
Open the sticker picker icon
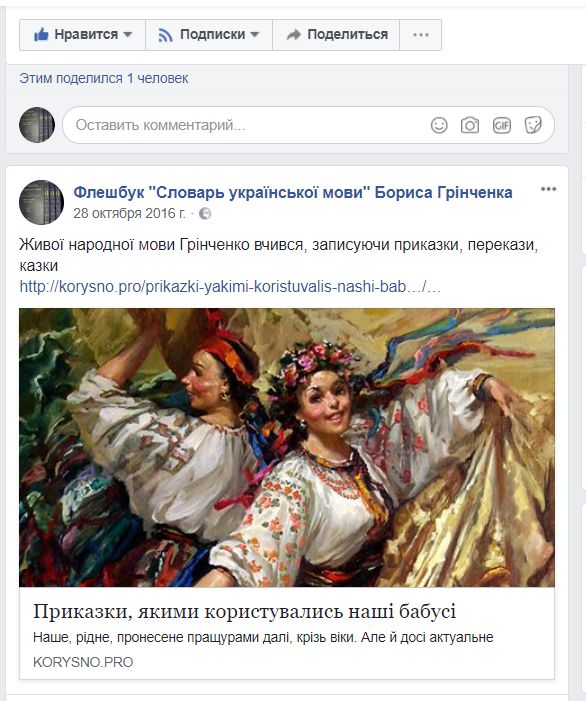pyautogui.click(x=533, y=125)
